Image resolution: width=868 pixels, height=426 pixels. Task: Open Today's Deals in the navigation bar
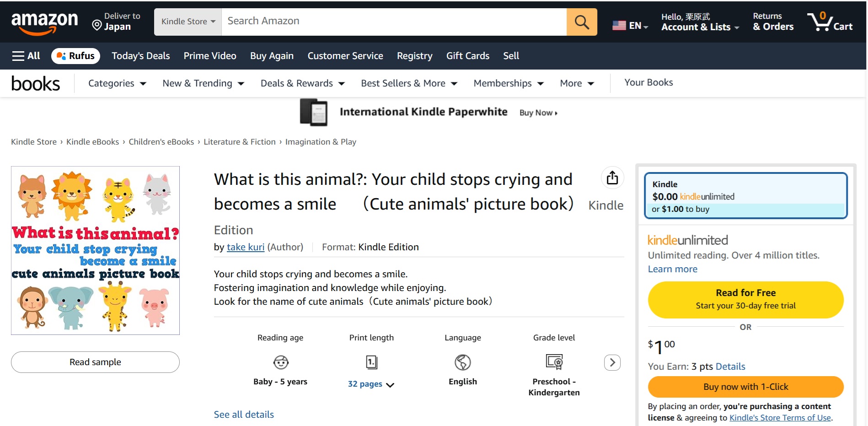tap(140, 56)
